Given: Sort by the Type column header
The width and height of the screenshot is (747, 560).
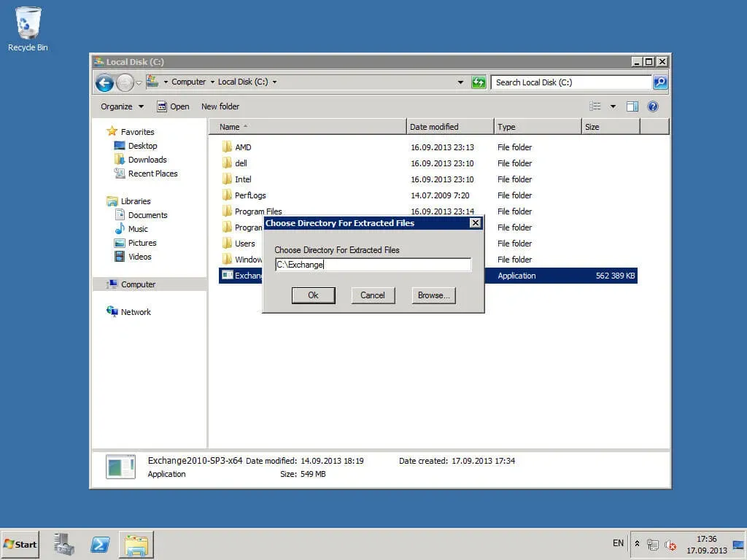Looking at the screenshot, I should click(538, 127).
